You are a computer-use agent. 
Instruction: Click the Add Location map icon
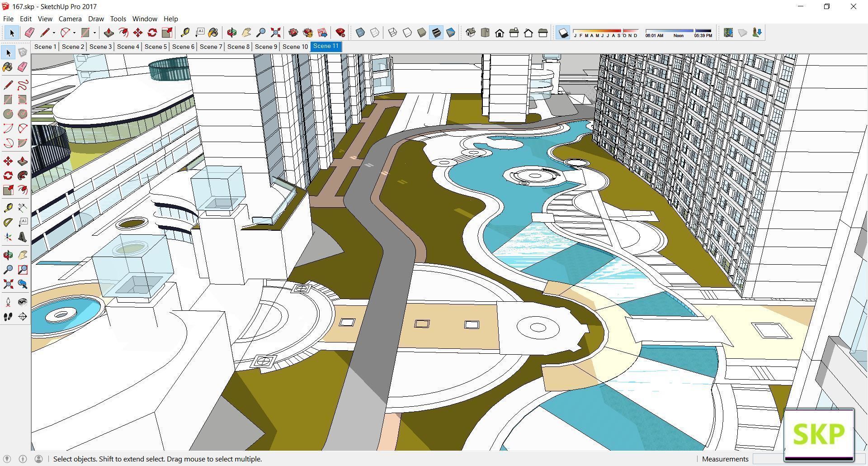click(x=728, y=33)
